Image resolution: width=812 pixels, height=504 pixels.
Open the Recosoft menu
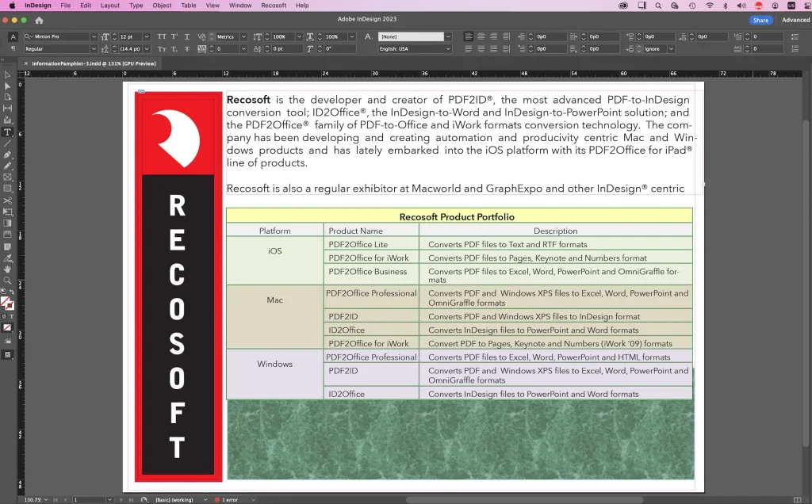click(x=274, y=6)
